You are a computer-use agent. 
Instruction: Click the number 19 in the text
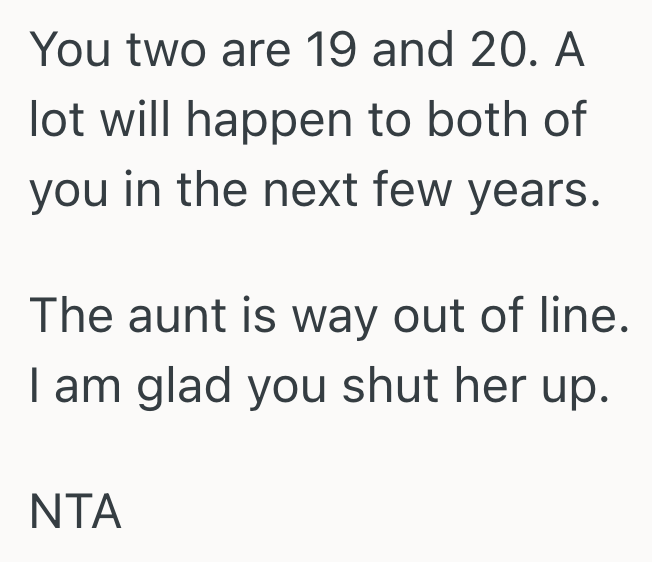(331, 51)
